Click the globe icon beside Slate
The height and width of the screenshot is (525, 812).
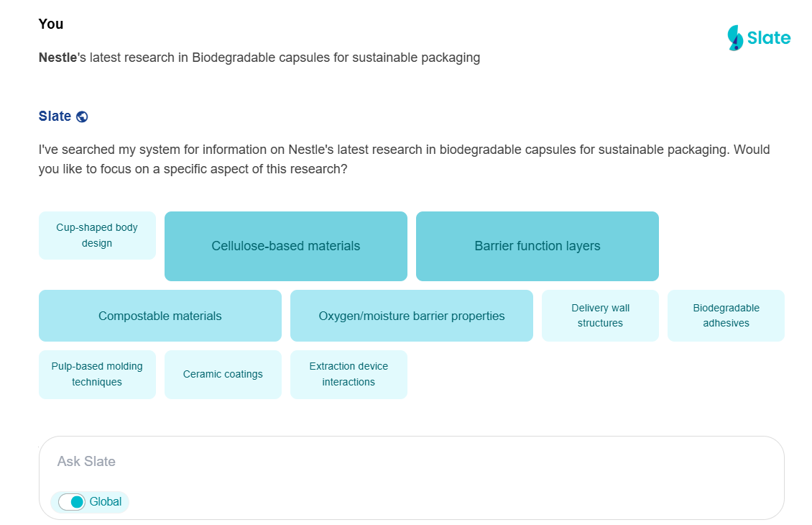click(x=82, y=117)
